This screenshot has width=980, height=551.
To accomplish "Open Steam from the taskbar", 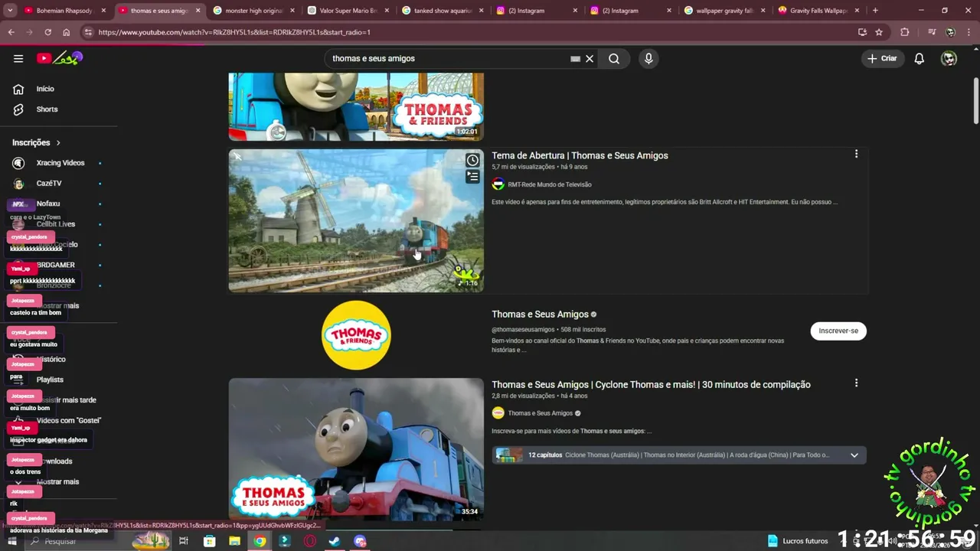I will tap(335, 541).
